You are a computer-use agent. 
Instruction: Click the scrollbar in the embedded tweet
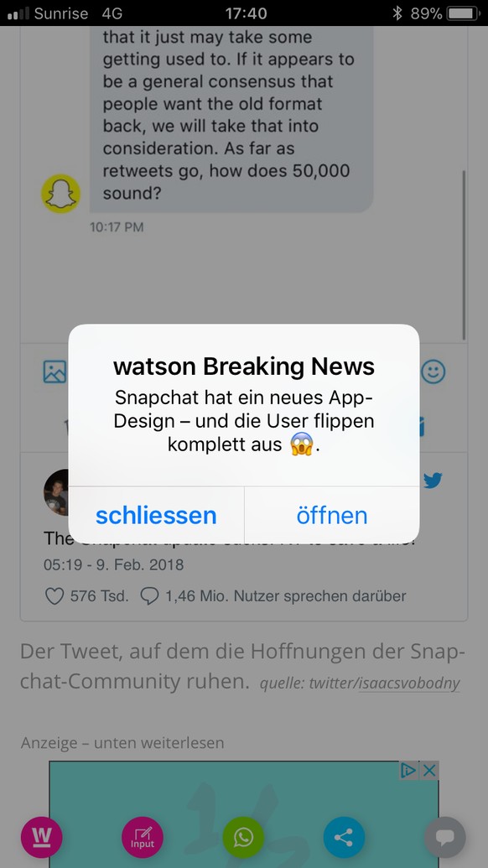(x=464, y=255)
